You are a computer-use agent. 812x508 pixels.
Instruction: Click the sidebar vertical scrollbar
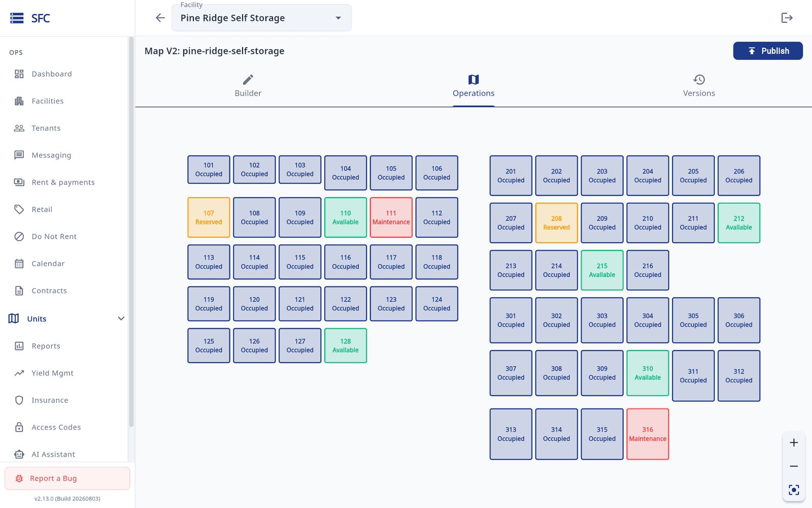click(131, 232)
